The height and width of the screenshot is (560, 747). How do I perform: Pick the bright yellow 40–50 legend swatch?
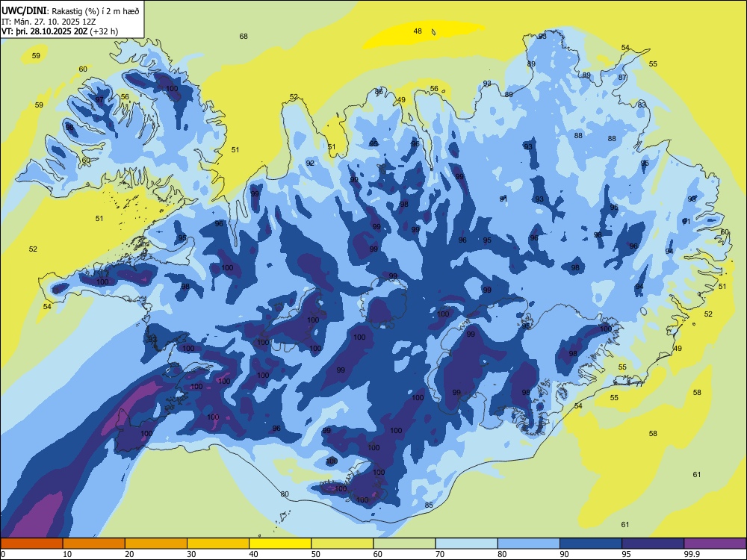tap(280, 544)
